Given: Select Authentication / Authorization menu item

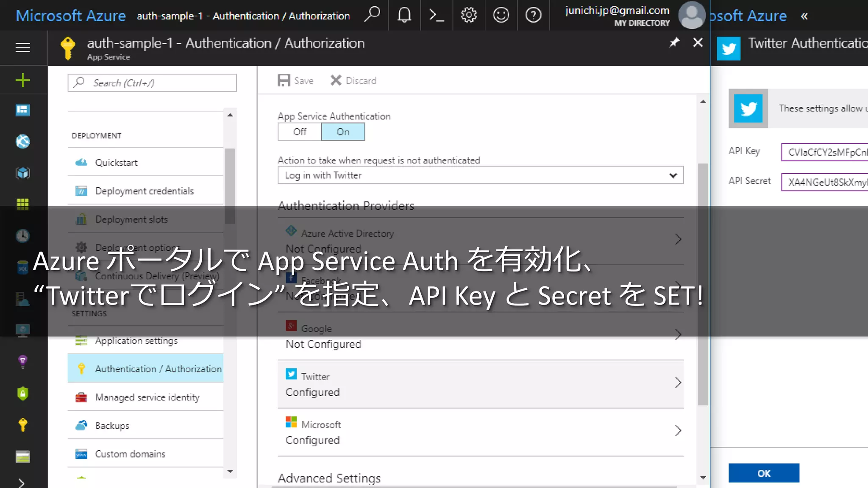Looking at the screenshot, I should [x=145, y=369].
